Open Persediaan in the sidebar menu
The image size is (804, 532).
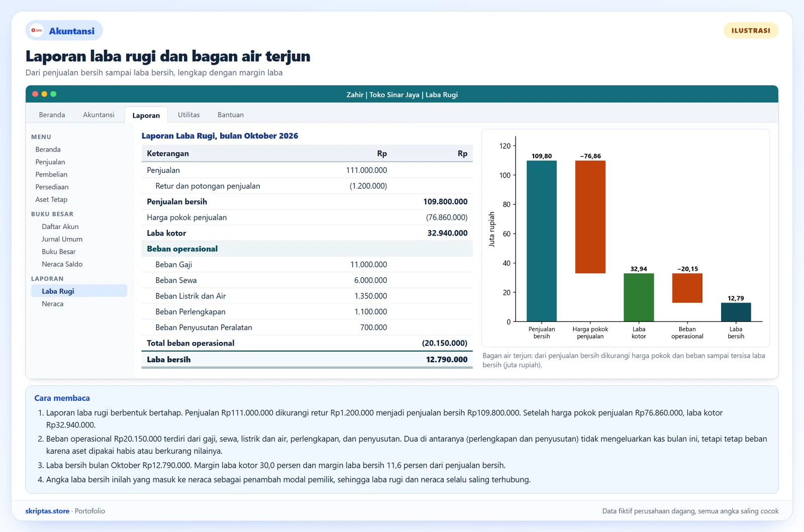pos(52,187)
